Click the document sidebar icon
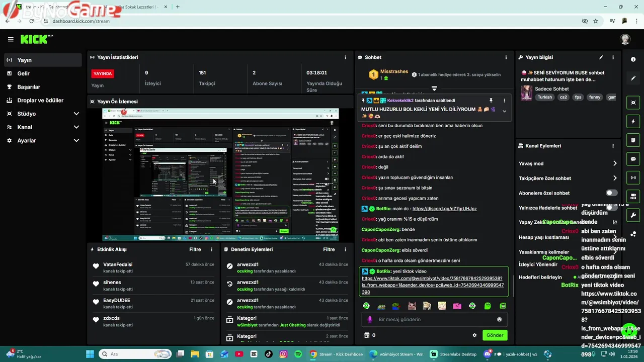The width and height of the screenshot is (644, 362). 633,140
